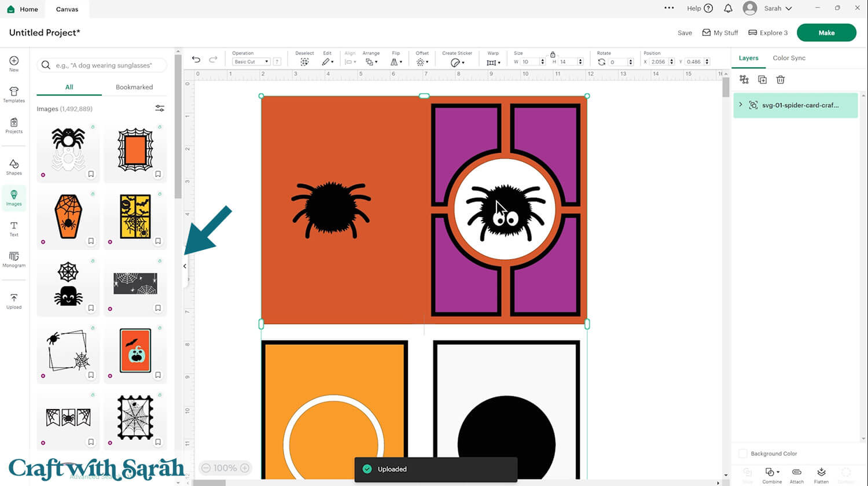Viewport: 868px width, 486px height.
Task: Select the Shapes tool in the sidebar
Action: [13, 167]
